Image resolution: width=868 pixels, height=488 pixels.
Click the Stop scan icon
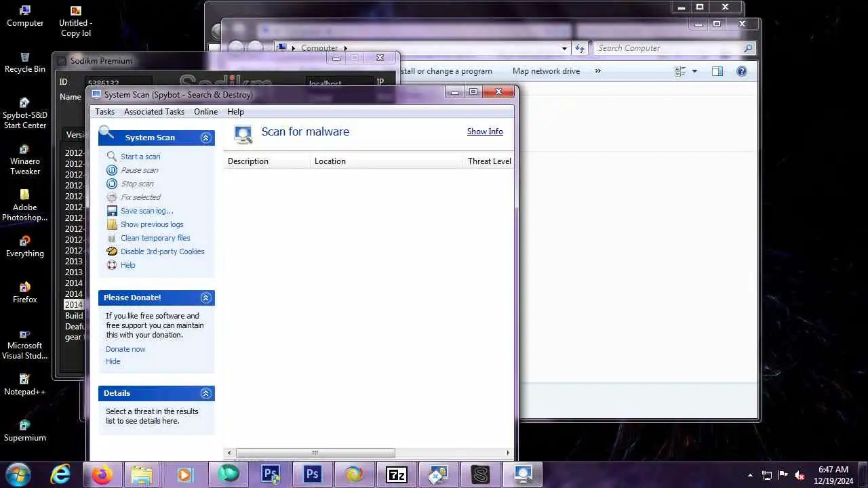[112, 184]
